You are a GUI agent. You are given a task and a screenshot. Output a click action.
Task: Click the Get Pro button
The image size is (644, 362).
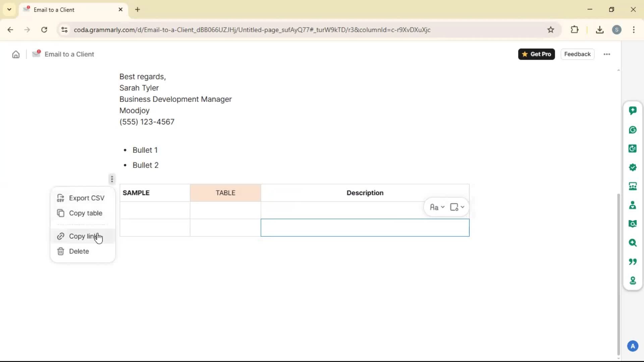pyautogui.click(x=536, y=54)
